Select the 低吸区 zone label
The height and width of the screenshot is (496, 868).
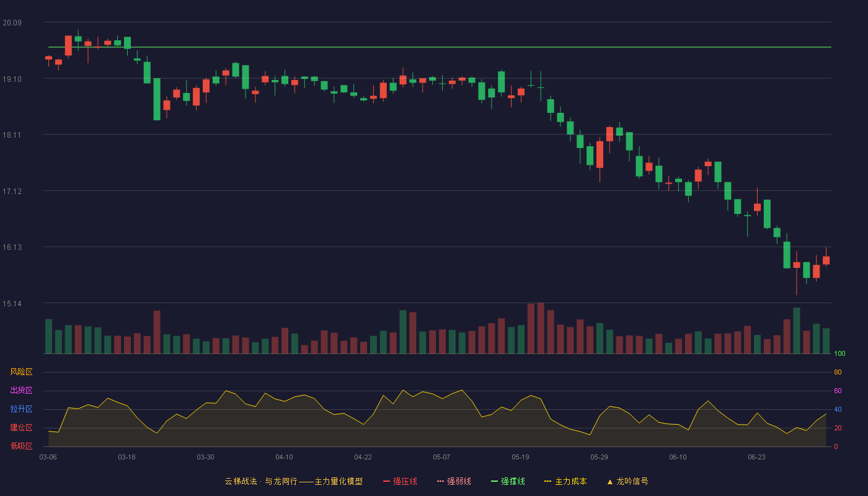[21, 446]
